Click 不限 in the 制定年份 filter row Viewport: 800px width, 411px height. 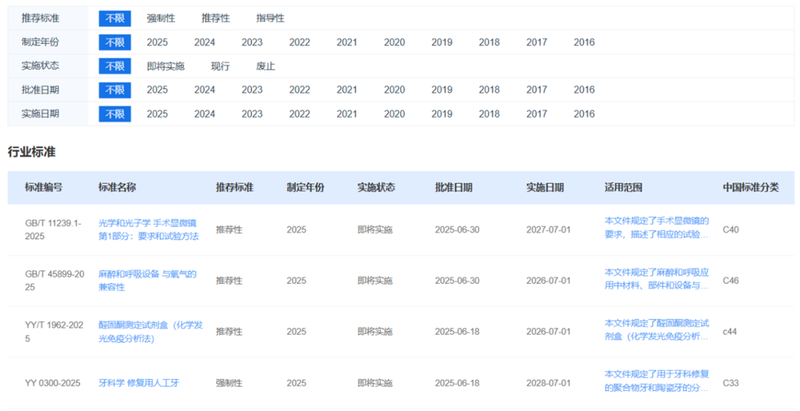click(114, 42)
